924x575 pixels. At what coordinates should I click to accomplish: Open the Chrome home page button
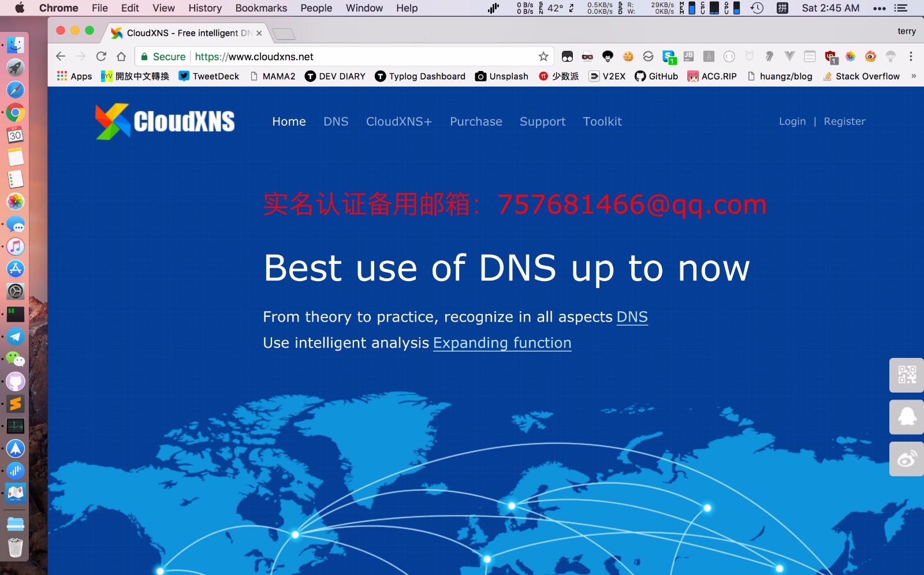[x=121, y=57]
